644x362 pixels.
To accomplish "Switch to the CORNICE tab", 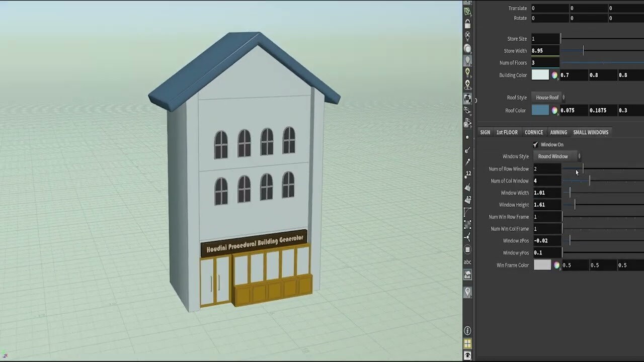I will click(x=534, y=132).
